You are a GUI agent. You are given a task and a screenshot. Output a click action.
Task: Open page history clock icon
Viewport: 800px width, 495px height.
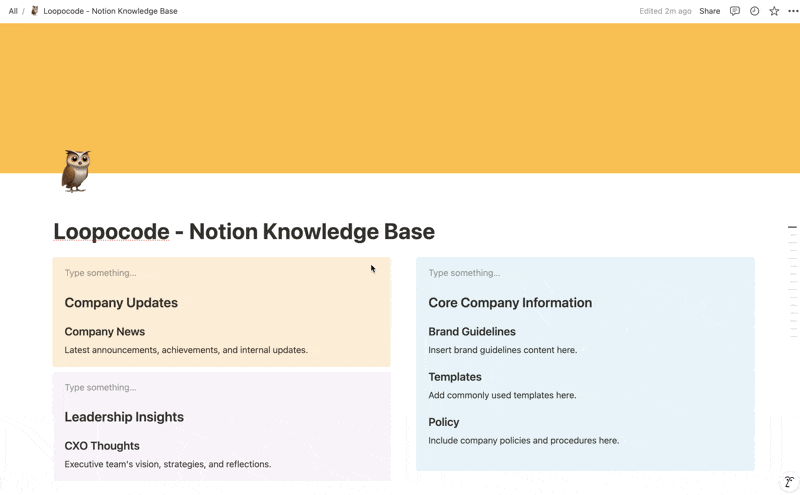[x=754, y=11]
